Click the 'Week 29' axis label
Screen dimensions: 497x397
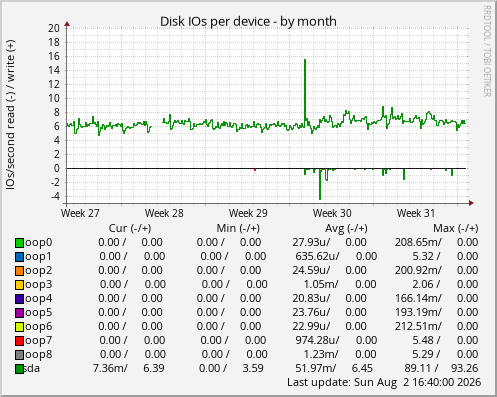pos(248,213)
